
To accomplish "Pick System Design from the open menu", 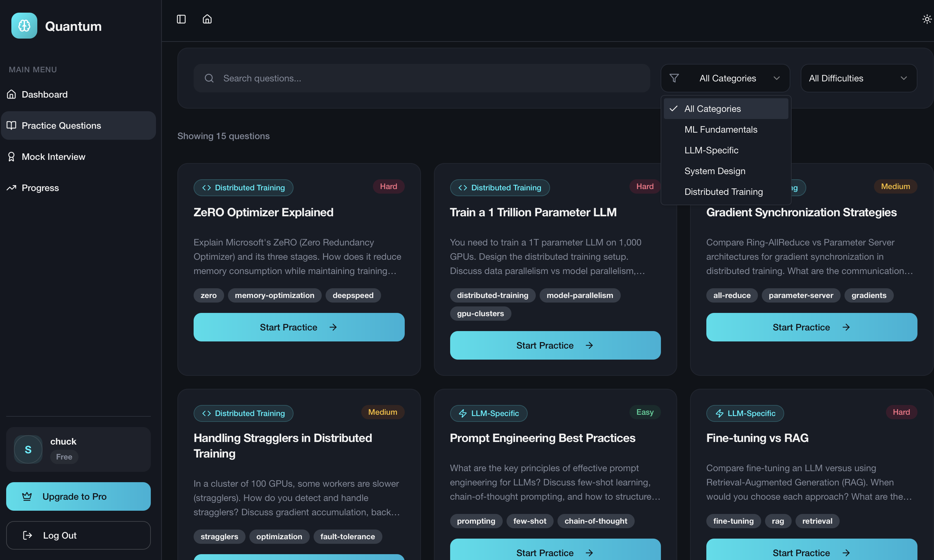I will [x=714, y=171].
